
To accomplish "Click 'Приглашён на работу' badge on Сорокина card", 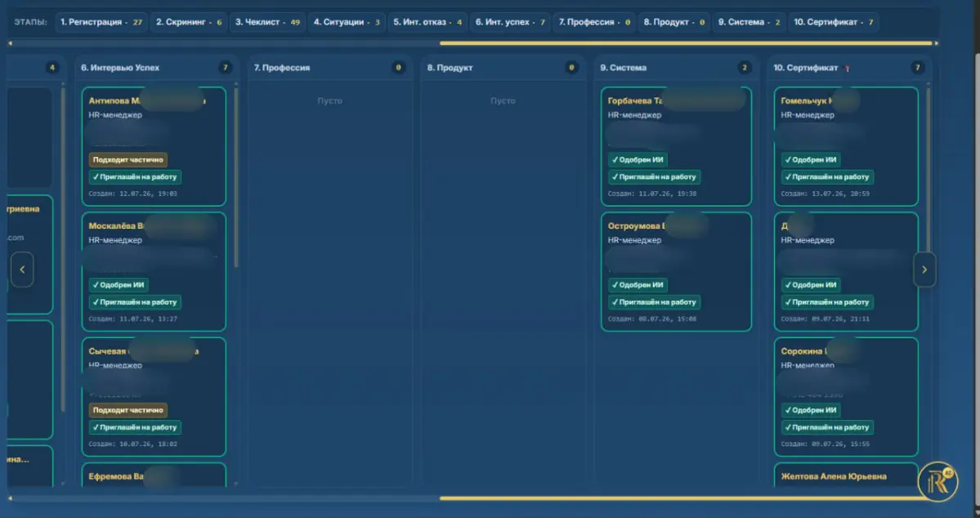I will coord(827,428).
